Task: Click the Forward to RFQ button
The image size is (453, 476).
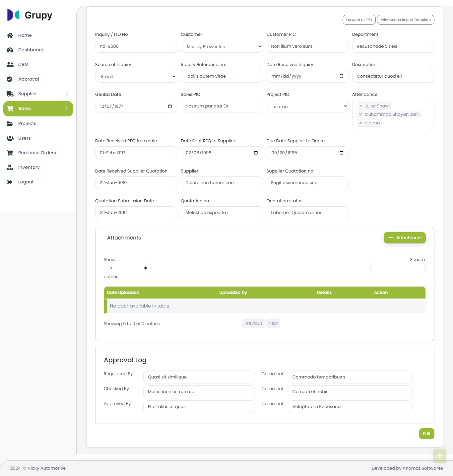Action: pyautogui.click(x=359, y=20)
